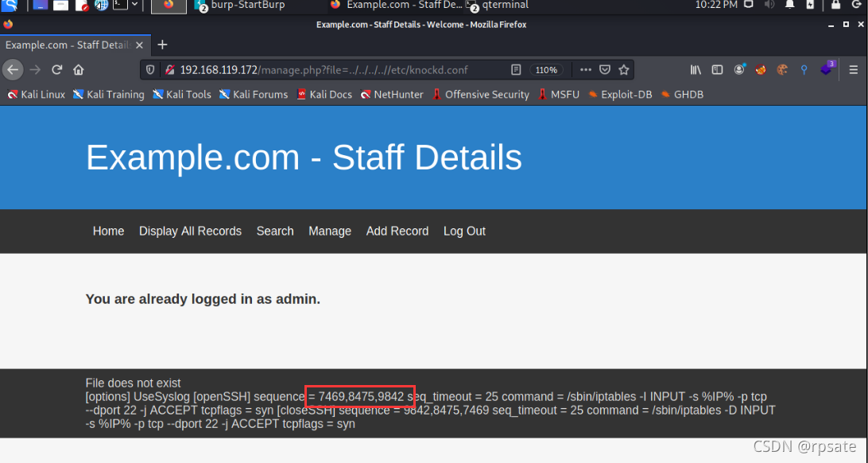The width and height of the screenshot is (868, 463).
Task: Toggle the sidebars toolbar icon
Action: (718, 70)
